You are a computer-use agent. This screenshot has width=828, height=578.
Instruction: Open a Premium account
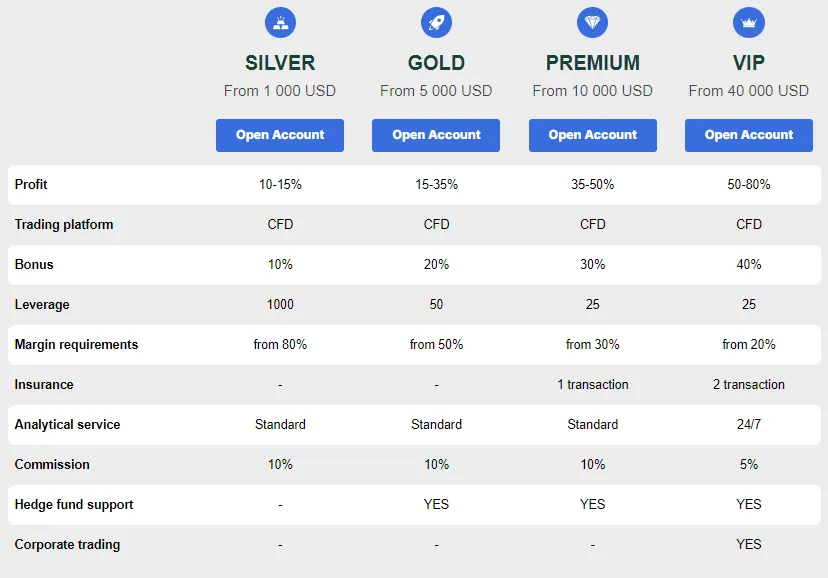tap(593, 135)
